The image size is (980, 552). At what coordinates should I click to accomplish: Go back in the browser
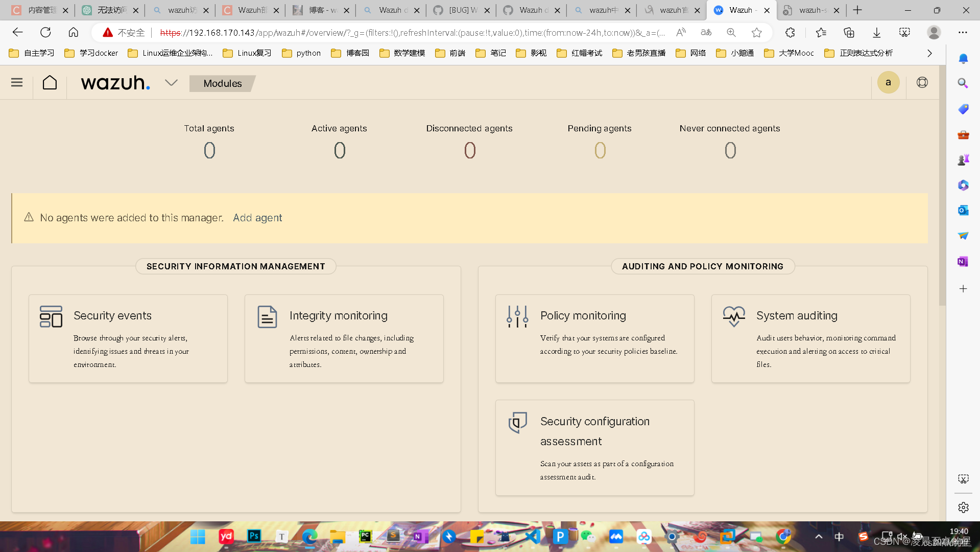[18, 32]
